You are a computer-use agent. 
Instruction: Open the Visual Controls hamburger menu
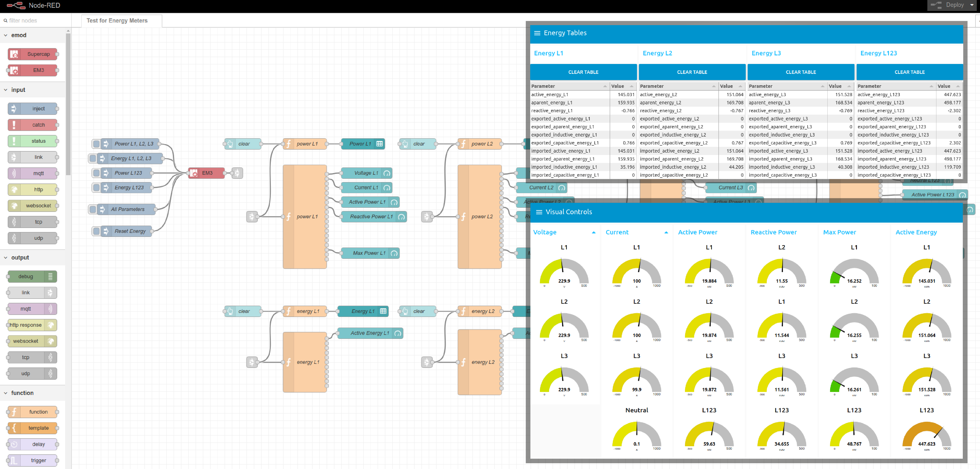(539, 212)
